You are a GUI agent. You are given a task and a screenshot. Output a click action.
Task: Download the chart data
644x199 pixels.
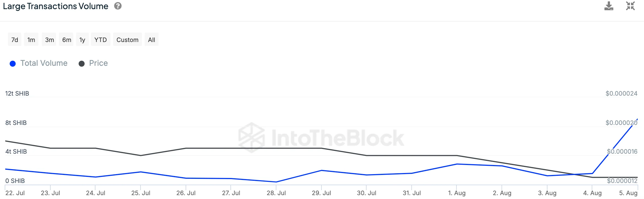click(x=609, y=6)
